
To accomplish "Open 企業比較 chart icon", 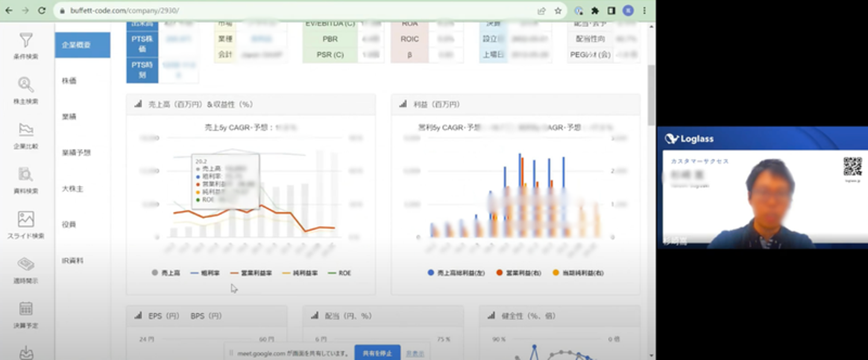I will click(25, 130).
